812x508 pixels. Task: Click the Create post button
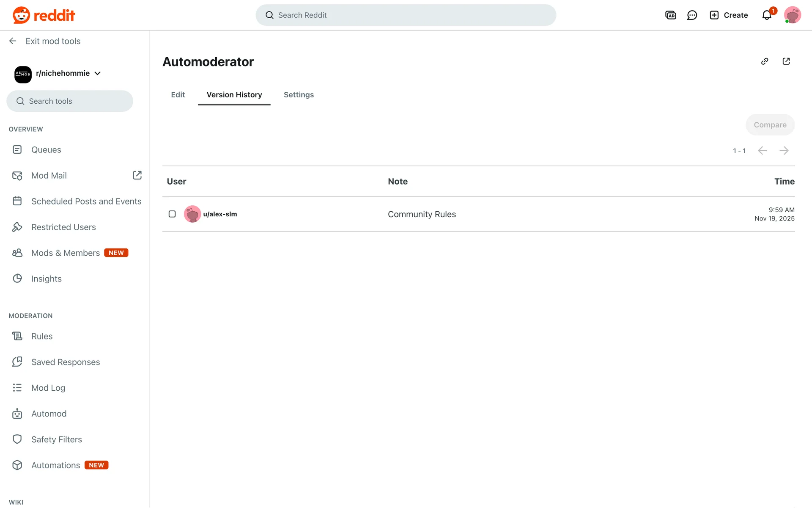click(x=729, y=15)
